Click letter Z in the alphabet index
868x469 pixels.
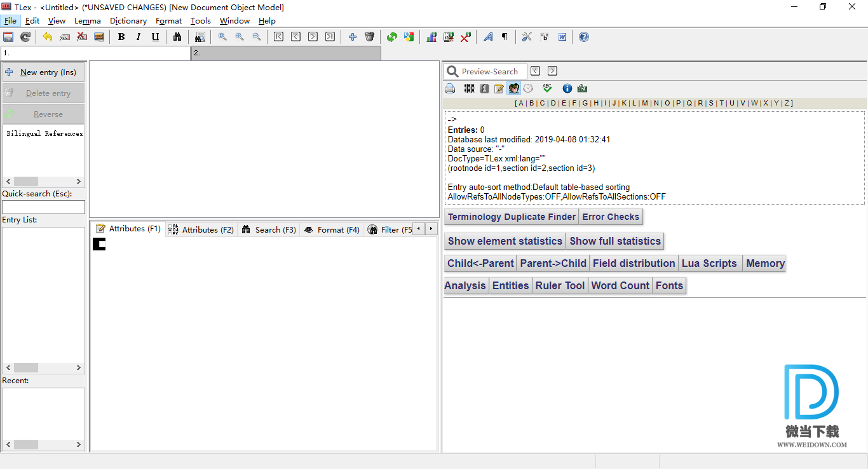787,103
